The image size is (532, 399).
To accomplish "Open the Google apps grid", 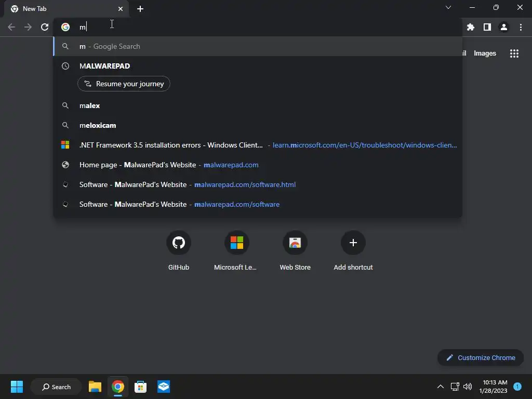I will (514, 54).
